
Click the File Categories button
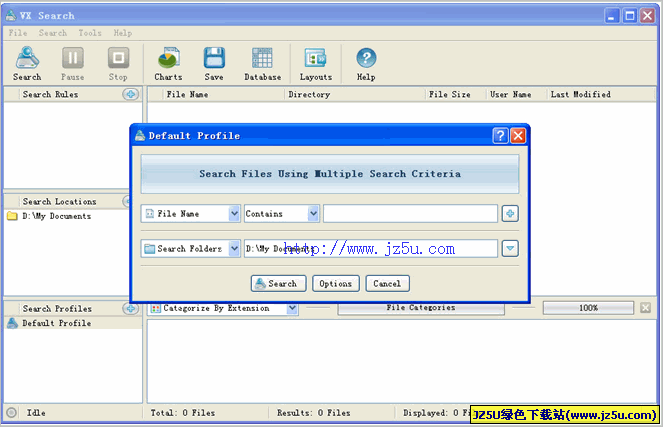[x=421, y=308]
